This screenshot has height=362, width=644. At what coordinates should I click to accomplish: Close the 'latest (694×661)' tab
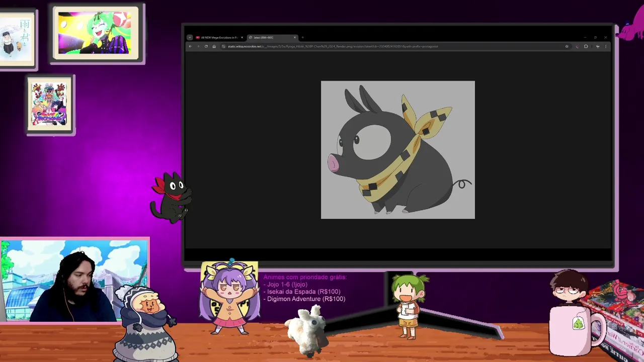pyautogui.click(x=295, y=37)
